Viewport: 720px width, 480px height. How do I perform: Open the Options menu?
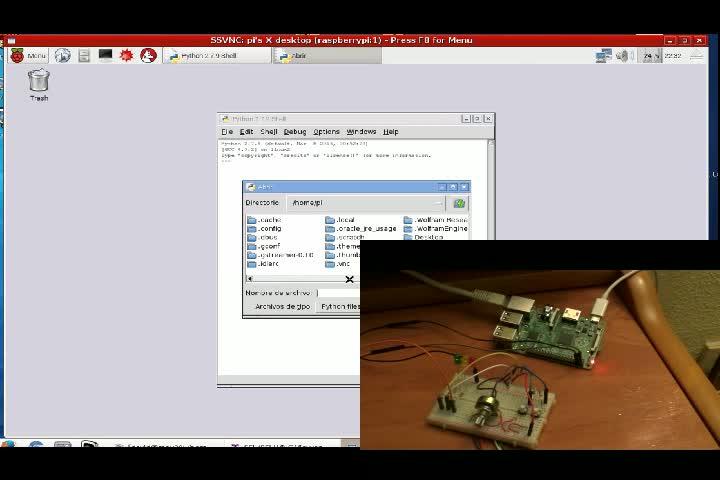tap(326, 132)
